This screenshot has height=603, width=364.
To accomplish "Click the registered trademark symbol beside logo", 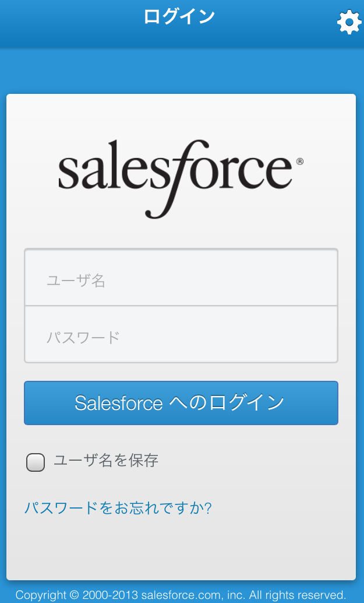I will (x=300, y=162).
